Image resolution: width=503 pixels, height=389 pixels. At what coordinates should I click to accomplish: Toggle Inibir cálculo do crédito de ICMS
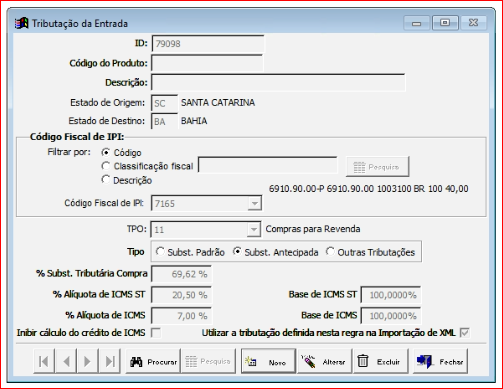click(x=156, y=333)
